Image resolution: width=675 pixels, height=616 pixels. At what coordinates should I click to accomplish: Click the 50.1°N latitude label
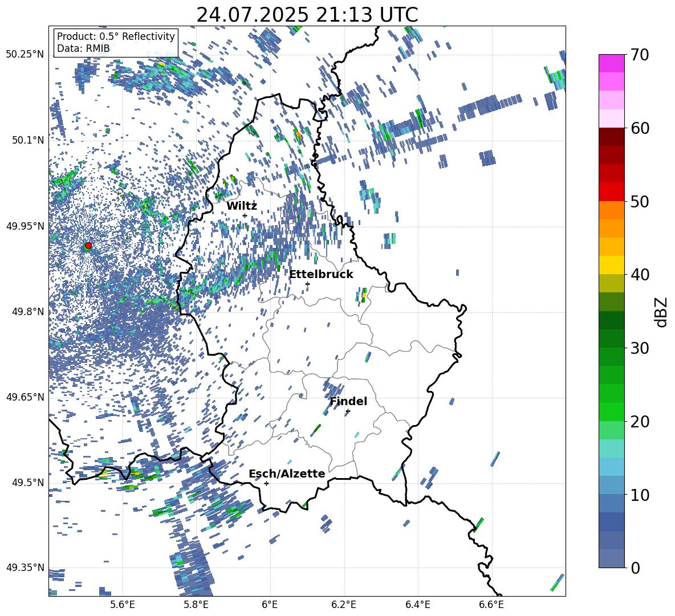pos(27,140)
